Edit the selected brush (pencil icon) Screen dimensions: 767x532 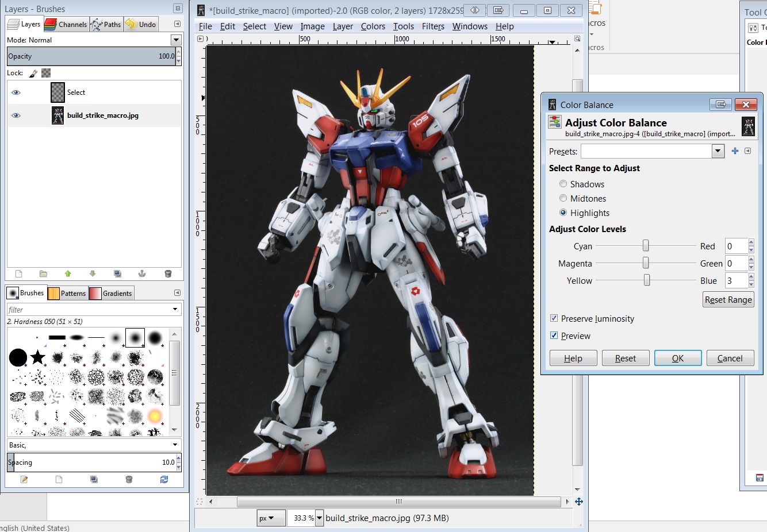pyautogui.click(x=24, y=479)
